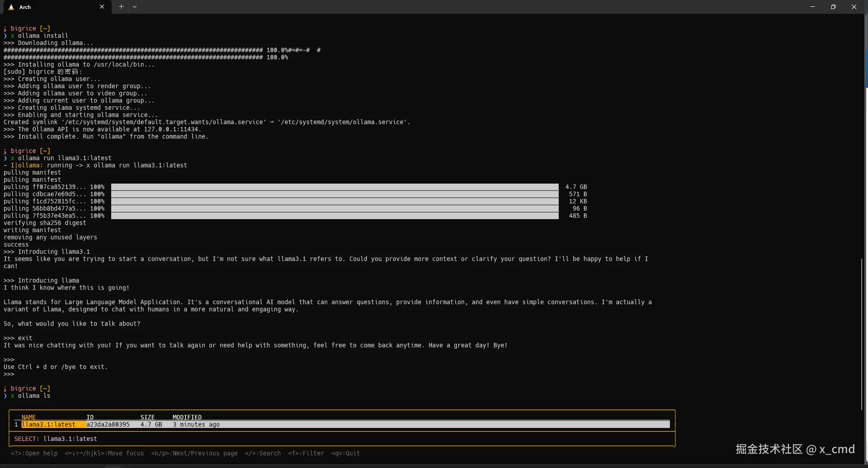
Task: Select the llama3.1:latest name cell in the model table
Action: click(54, 424)
